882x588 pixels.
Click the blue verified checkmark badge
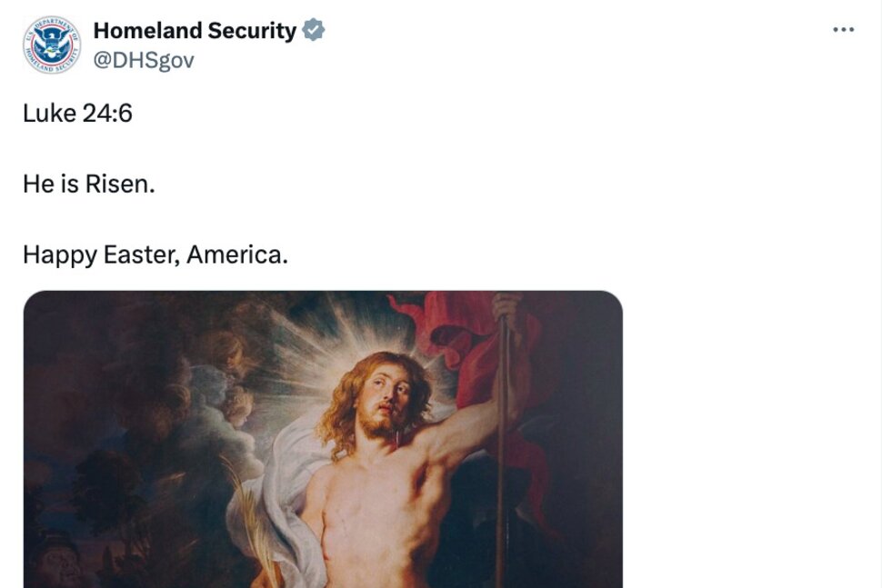coord(314,30)
